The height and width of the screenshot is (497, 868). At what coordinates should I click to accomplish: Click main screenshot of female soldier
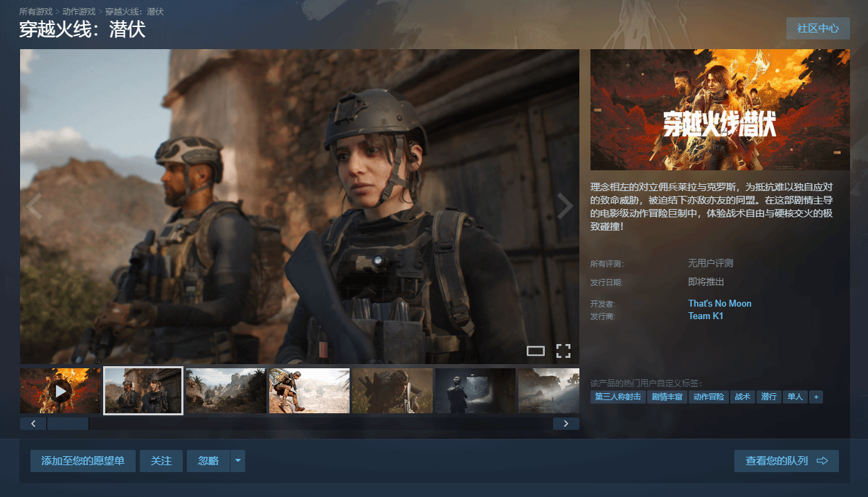coord(300,206)
